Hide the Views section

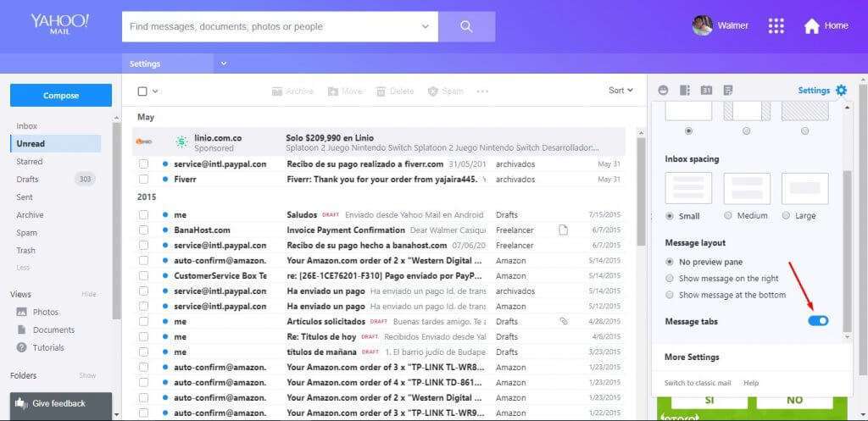(88, 294)
